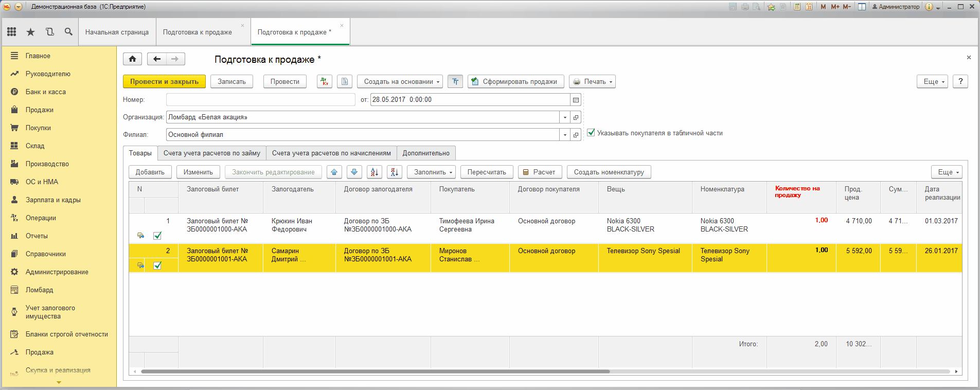This screenshot has width=980, height=390.
Task: Click Пересчитать button
Action: (487, 172)
